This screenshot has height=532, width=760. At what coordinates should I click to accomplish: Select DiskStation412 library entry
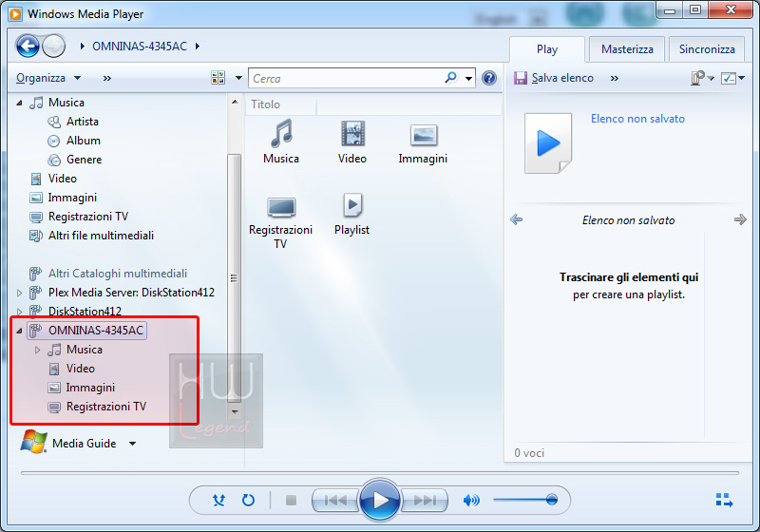tap(85, 311)
